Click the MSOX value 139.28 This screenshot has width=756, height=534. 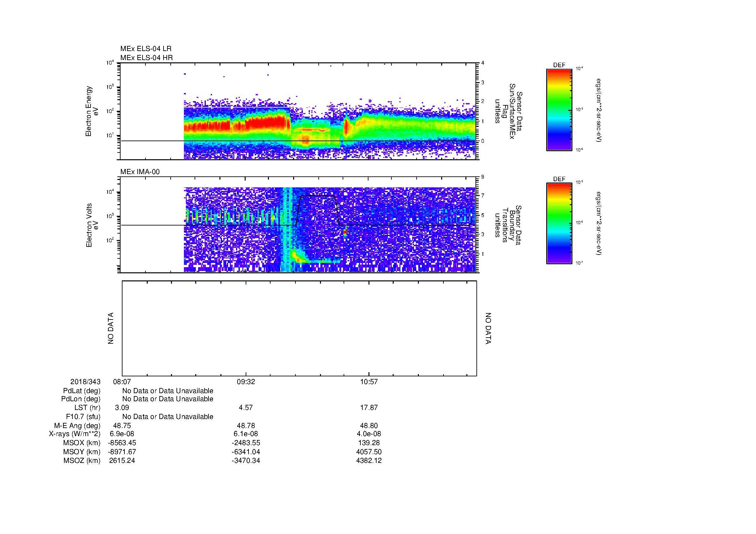coord(369,443)
